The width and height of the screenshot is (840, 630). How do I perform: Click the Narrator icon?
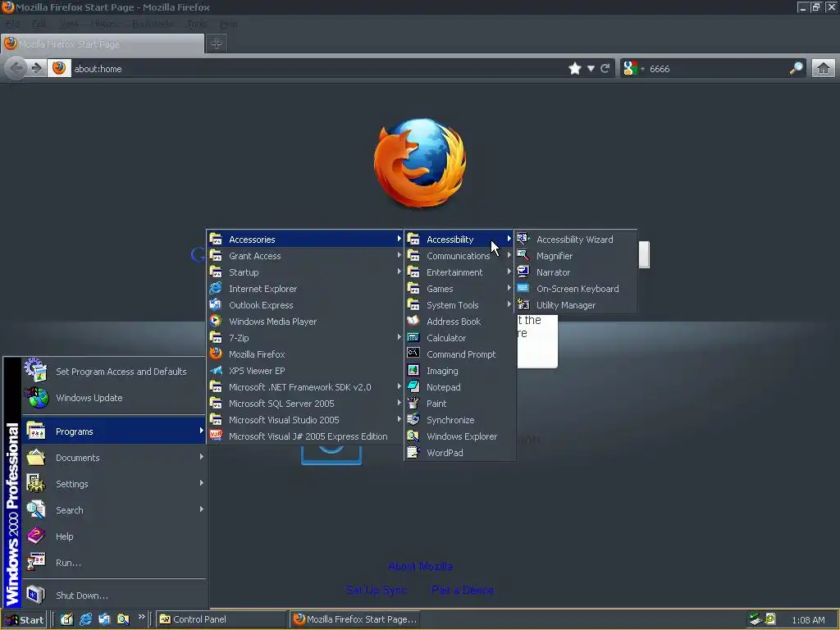[x=523, y=272]
